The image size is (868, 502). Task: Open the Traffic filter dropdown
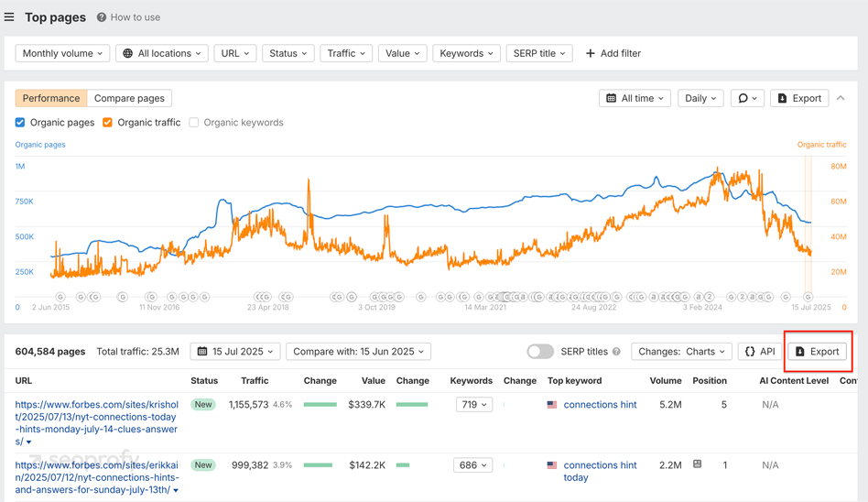(x=346, y=53)
